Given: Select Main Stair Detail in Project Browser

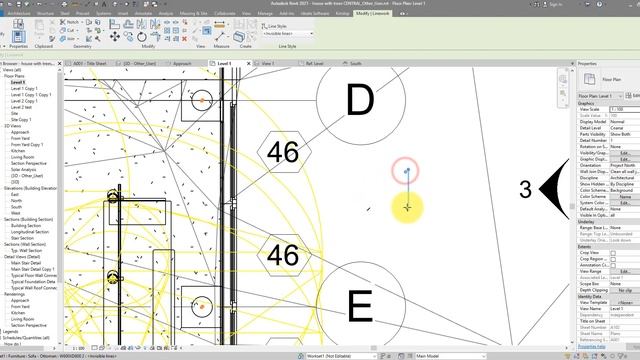Looking at the screenshot, I should (26, 263).
